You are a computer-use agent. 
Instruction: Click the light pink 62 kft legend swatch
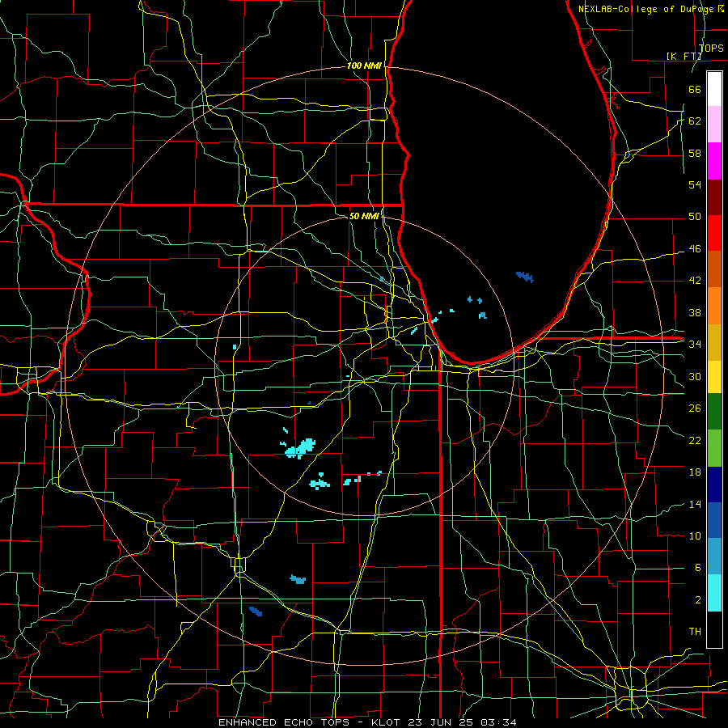(x=714, y=125)
